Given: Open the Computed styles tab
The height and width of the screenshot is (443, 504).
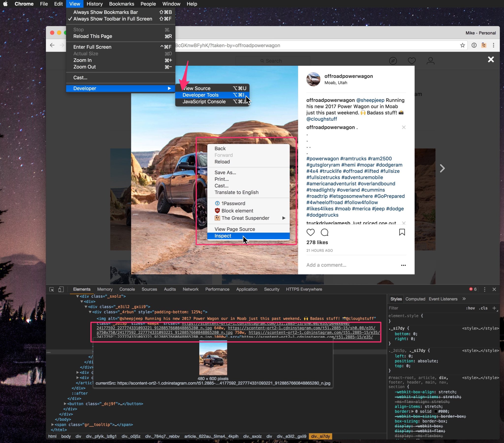Looking at the screenshot, I should click(415, 299).
